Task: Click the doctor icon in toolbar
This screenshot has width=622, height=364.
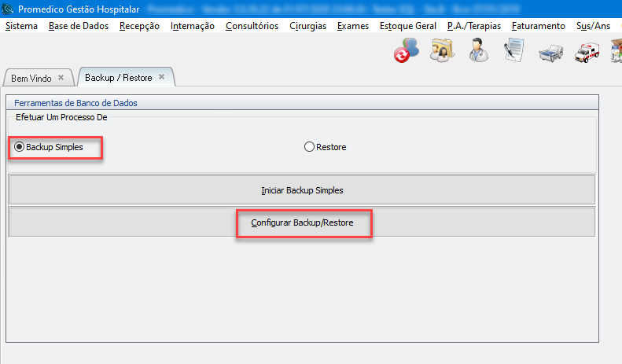Action: 478,53
